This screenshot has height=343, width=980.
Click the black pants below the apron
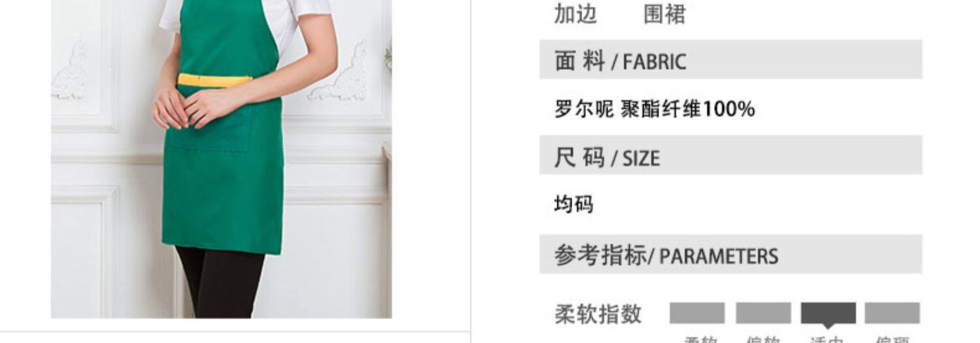220,282
